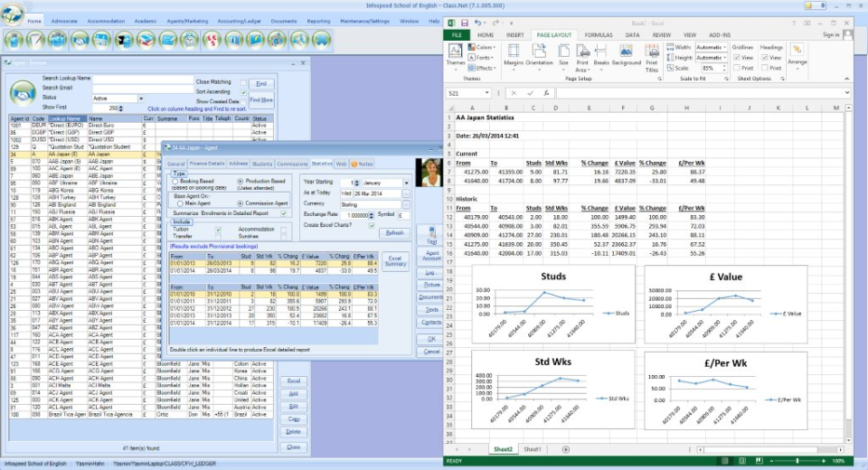Open the Accounting/Ledger menu in Class.Net

pyautogui.click(x=239, y=21)
